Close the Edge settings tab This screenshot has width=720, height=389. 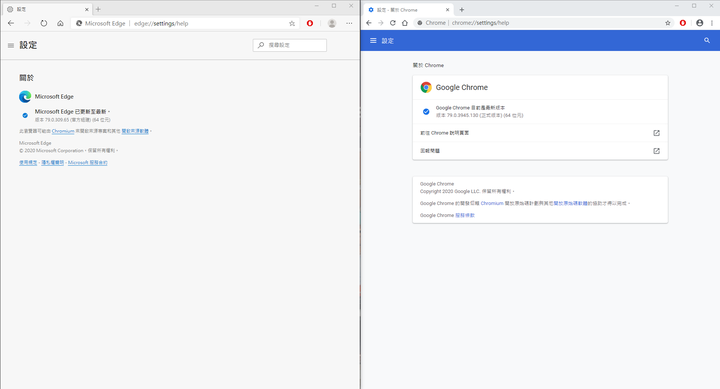86,9
